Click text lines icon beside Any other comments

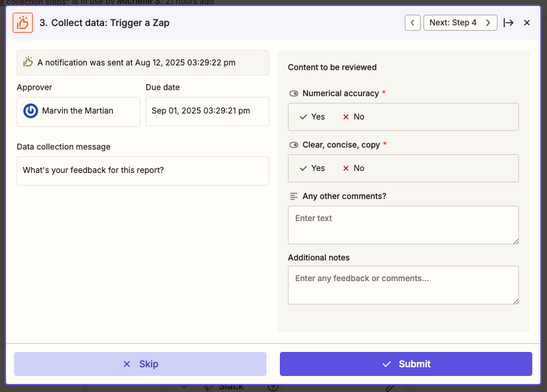pos(294,196)
